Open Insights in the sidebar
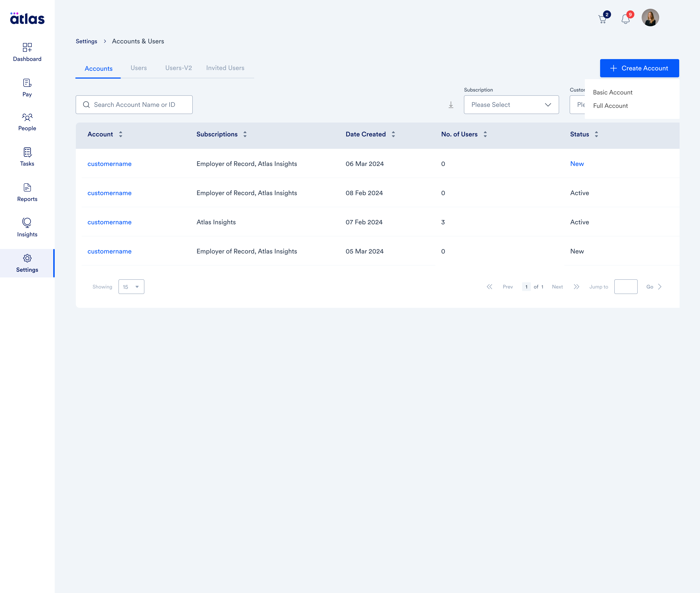This screenshot has height=593, width=700. click(27, 228)
